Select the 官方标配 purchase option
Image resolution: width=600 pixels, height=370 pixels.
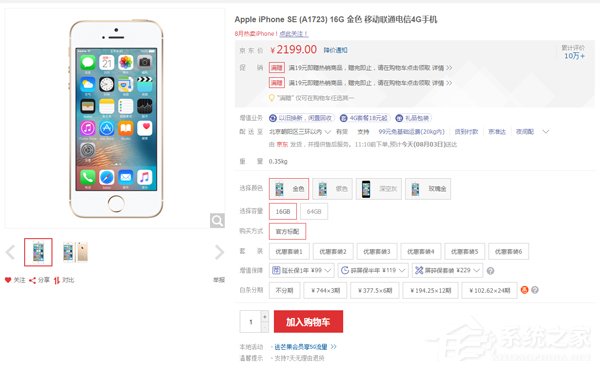point(287,231)
